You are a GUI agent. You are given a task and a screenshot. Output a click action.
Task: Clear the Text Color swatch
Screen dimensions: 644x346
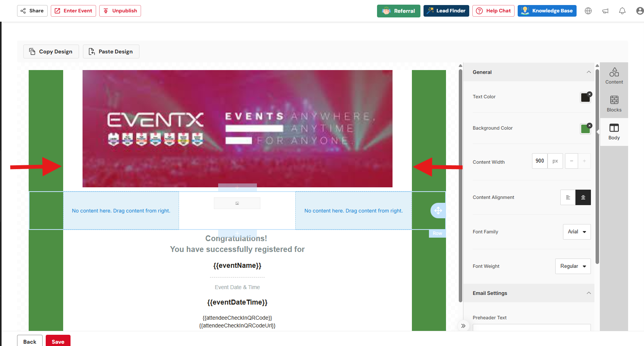click(x=589, y=94)
